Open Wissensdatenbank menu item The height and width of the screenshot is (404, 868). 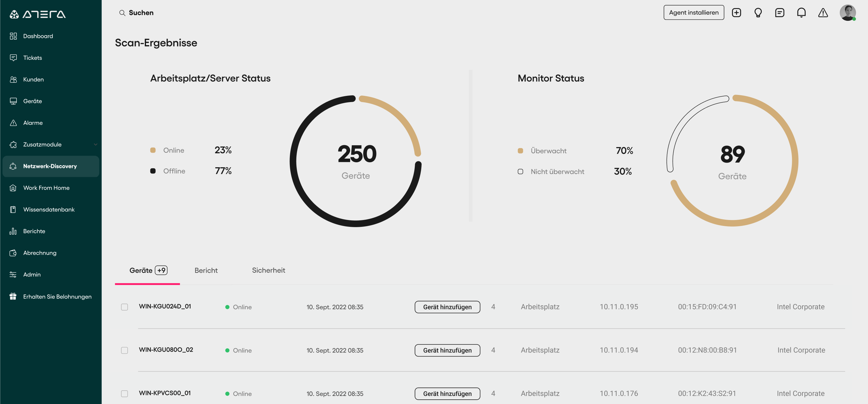(51, 209)
